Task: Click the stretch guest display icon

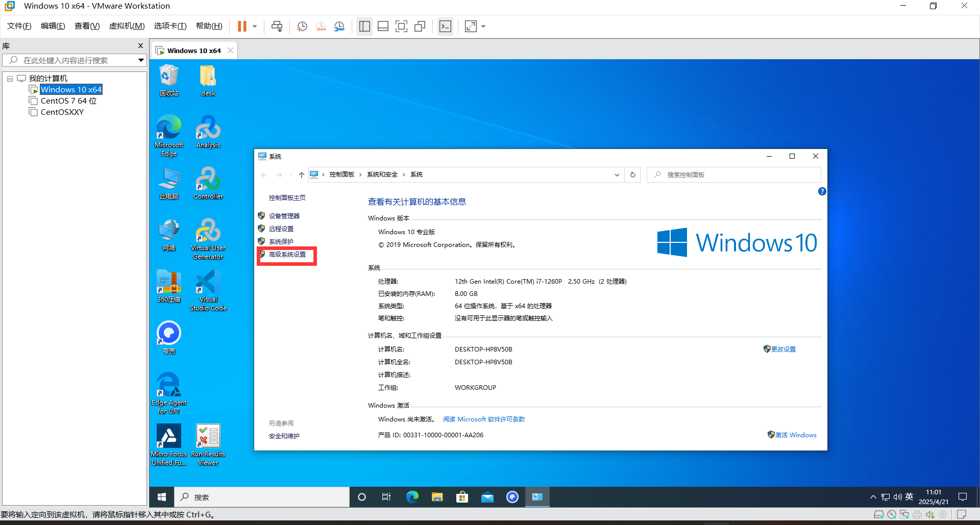Action: click(x=471, y=26)
